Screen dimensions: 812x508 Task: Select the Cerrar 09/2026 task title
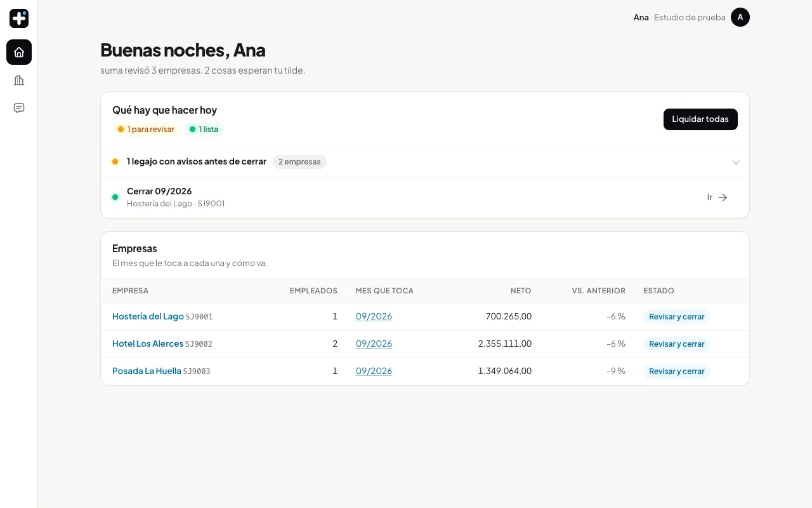pyautogui.click(x=159, y=191)
